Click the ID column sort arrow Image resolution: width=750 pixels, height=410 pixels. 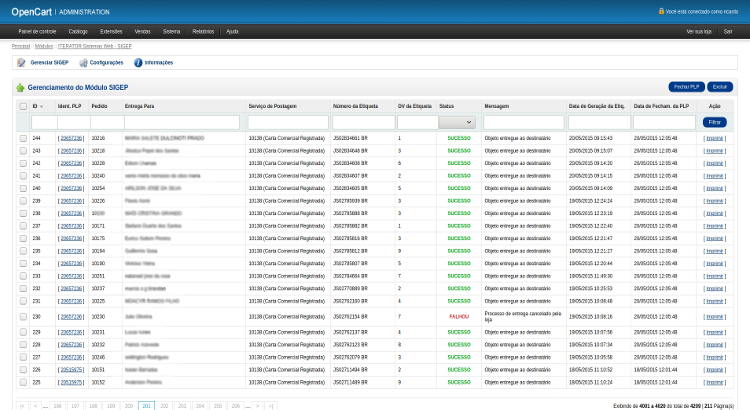point(41,107)
